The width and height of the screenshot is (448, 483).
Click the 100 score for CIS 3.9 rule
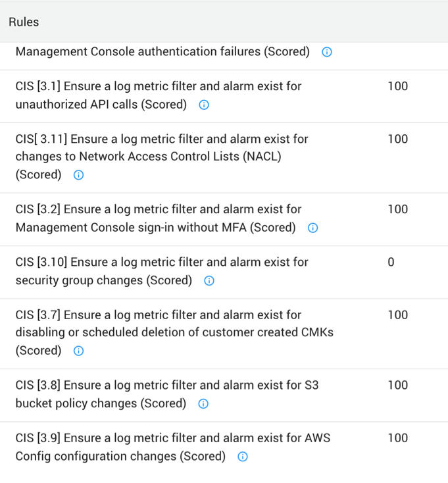(x=397, y=438)
